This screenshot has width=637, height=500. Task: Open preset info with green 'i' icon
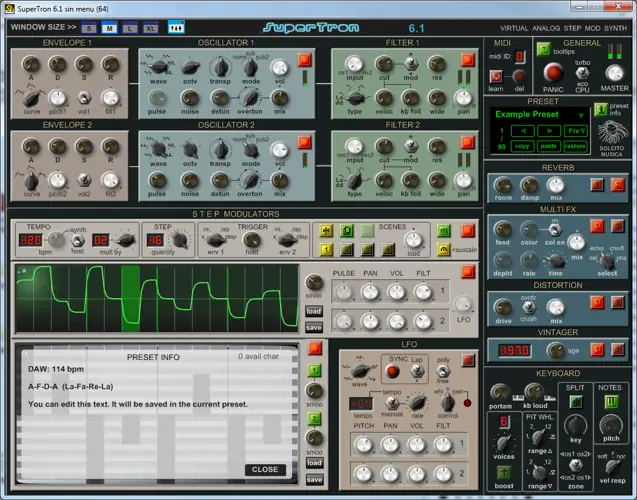[600, 109]
